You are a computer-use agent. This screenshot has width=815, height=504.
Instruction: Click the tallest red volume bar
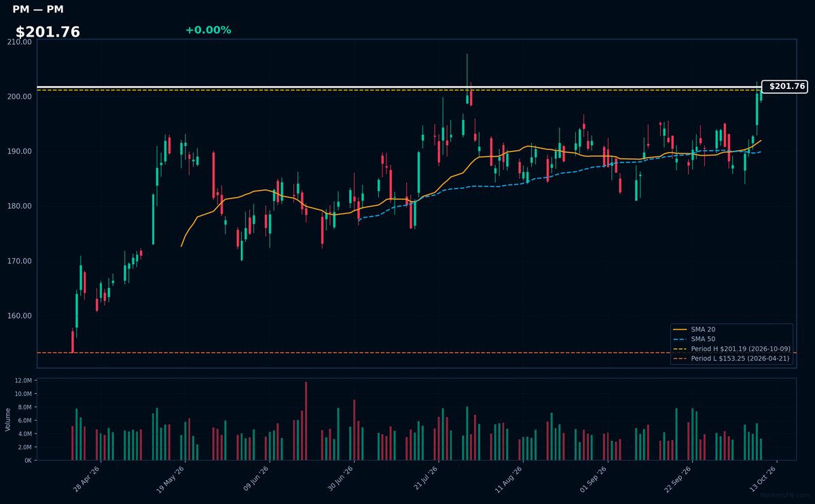(306, 421)
